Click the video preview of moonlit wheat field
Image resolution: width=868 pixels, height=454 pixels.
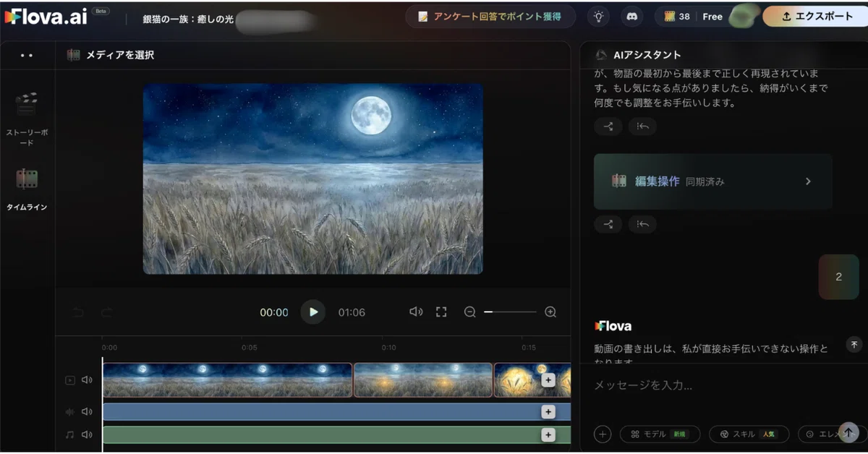[312, 179]
